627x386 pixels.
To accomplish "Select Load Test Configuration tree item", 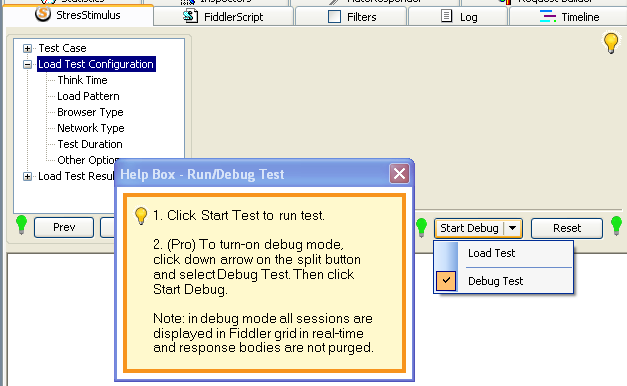I will (x=96, y=64).
